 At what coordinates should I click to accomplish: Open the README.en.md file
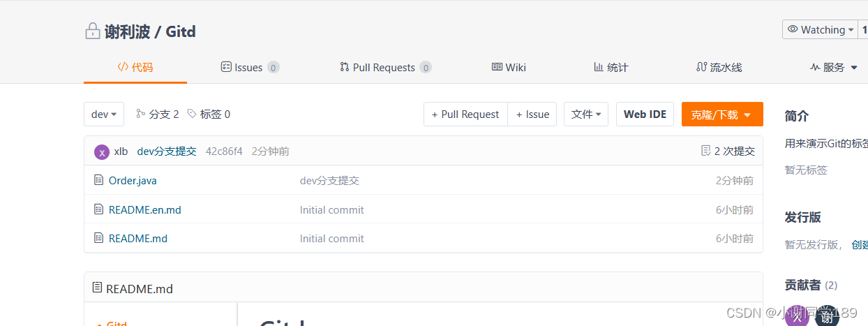(x=145, y=209)
